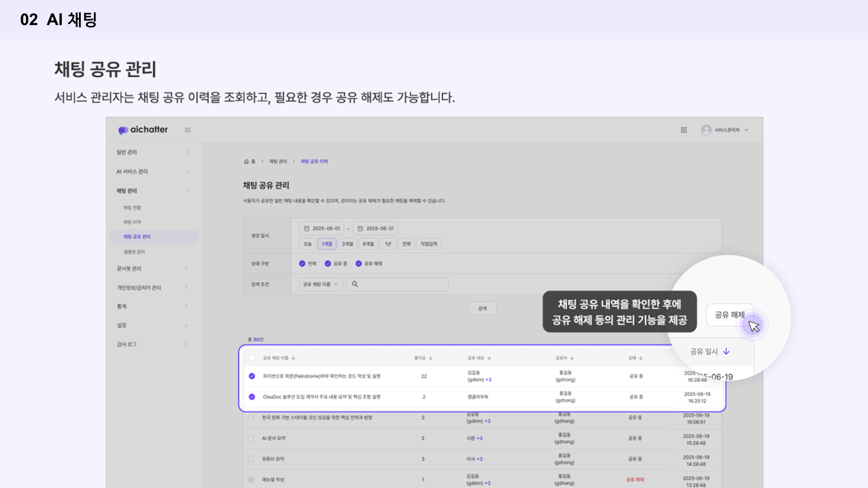This screenshot has width=868, height=488.
Task: Collapse the 채팅 관리 sidebar section
Action: [188, 191]
